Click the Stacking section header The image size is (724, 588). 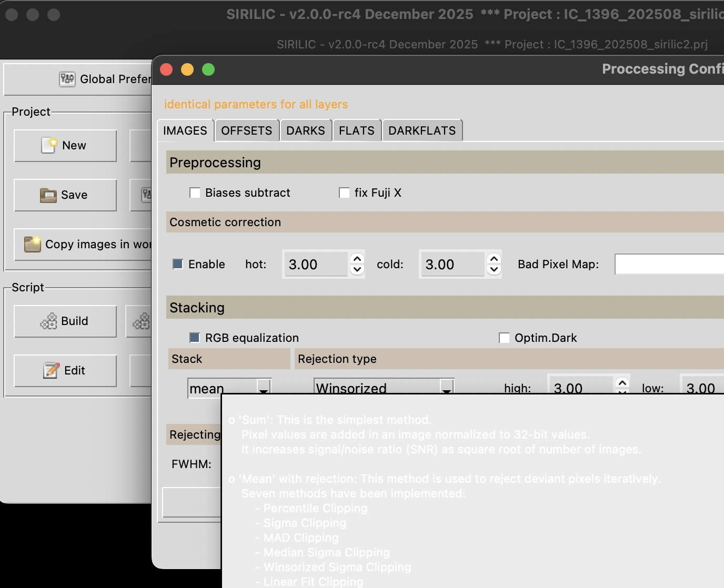click(445, 308)
